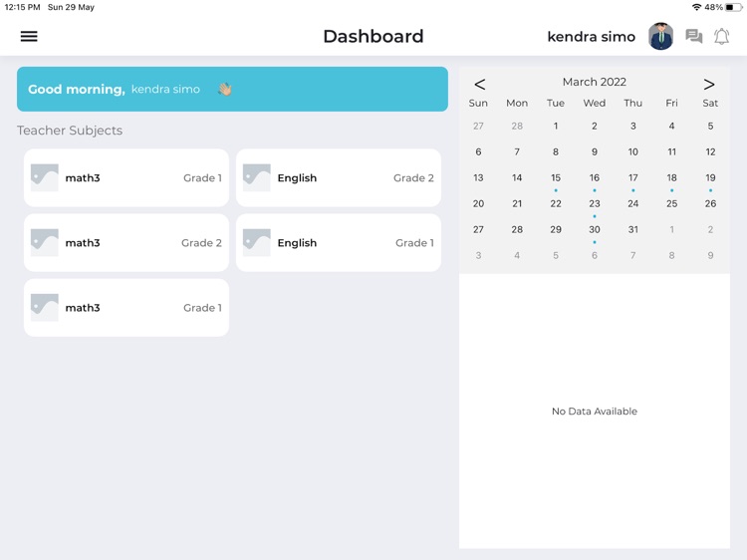The image size is (747, 560).
Task: Click the Wed weekday header
Action: [594, 103]
